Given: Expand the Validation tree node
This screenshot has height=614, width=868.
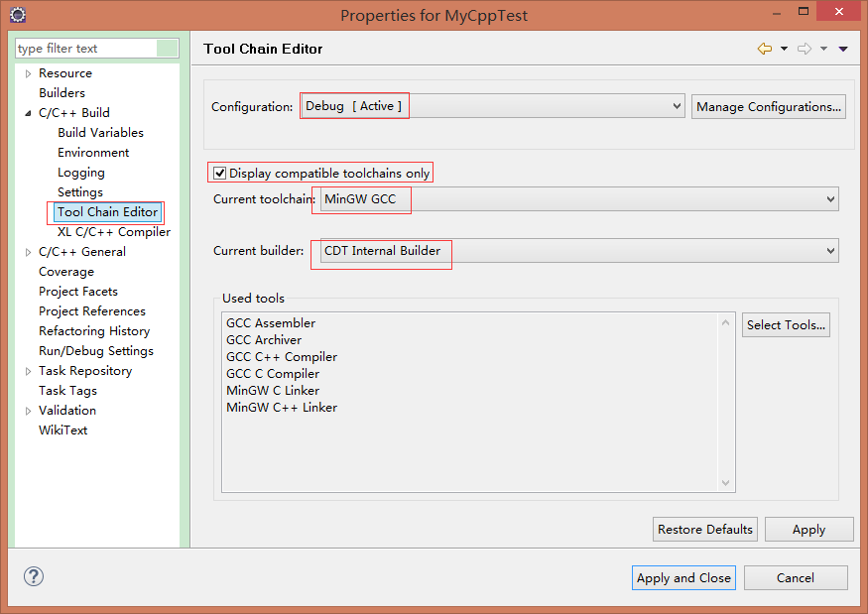Looking at the screenshot, I should click(x=28, y=411).
